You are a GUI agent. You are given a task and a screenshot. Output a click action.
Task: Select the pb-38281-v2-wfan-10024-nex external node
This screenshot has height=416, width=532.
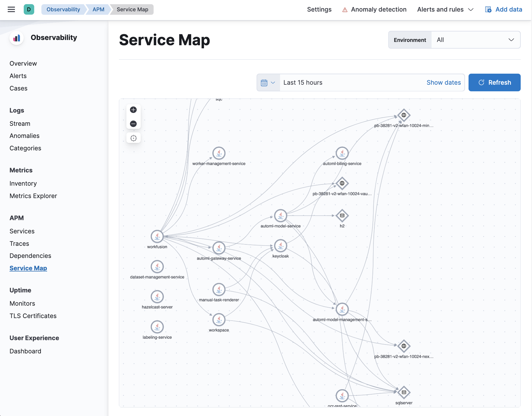[404, 346]
